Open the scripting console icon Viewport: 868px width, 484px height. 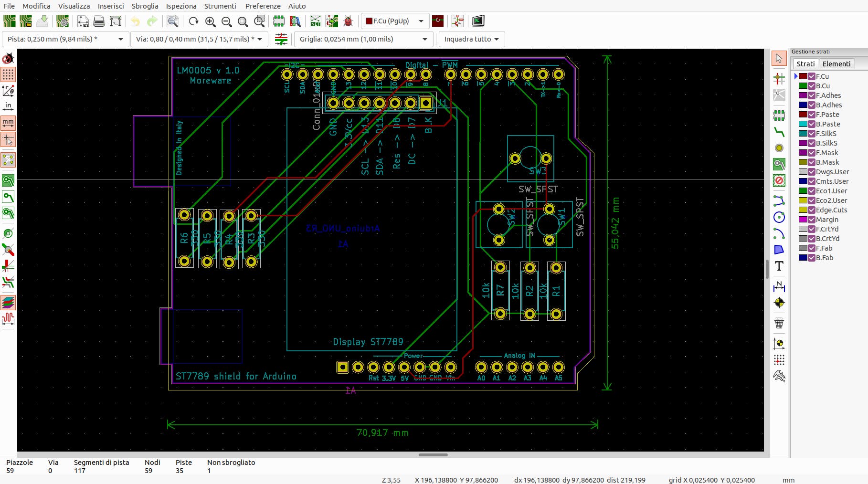pos(478,21)
